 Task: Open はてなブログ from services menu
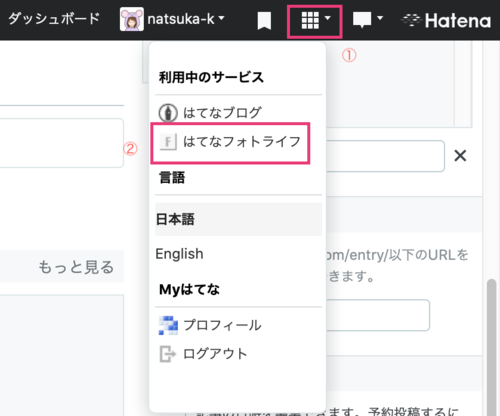coord(222,113)
